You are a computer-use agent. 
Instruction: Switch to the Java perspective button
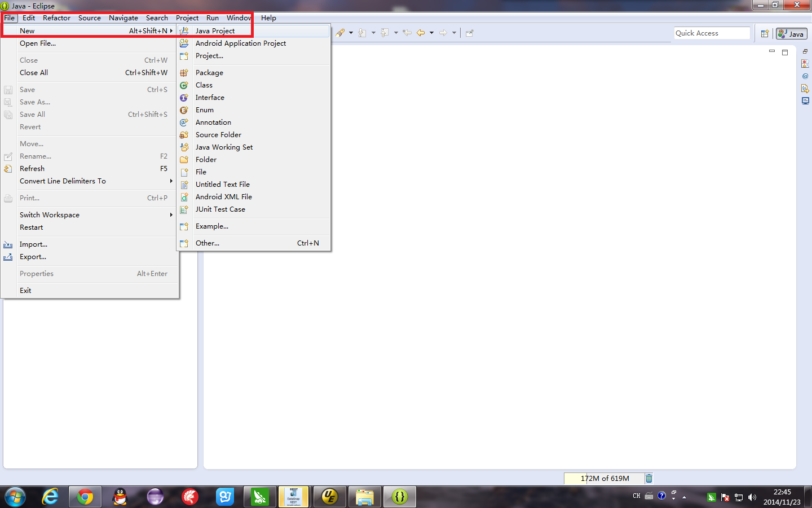[x=792, y=34]
